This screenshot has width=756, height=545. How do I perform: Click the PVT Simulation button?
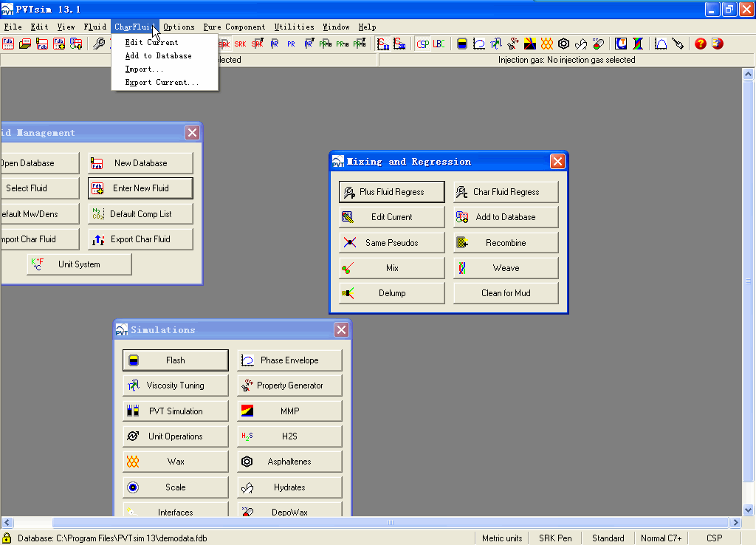(176, 411)
